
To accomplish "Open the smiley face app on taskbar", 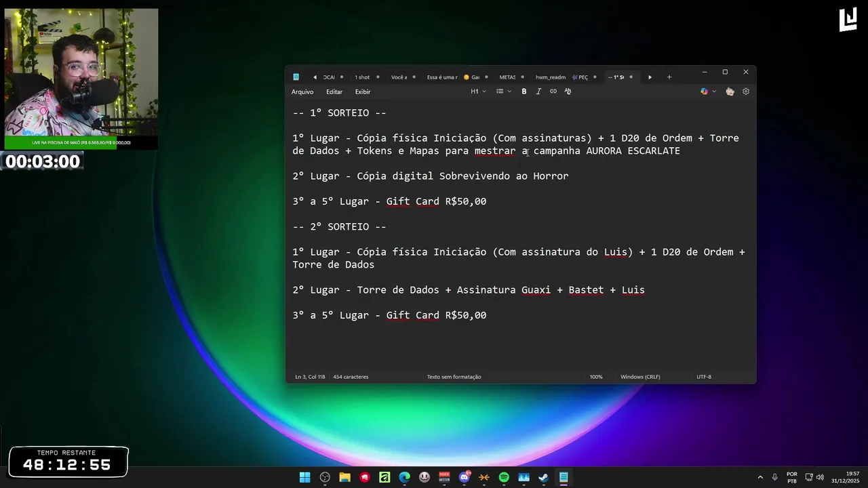I will [x=425, y=477].
